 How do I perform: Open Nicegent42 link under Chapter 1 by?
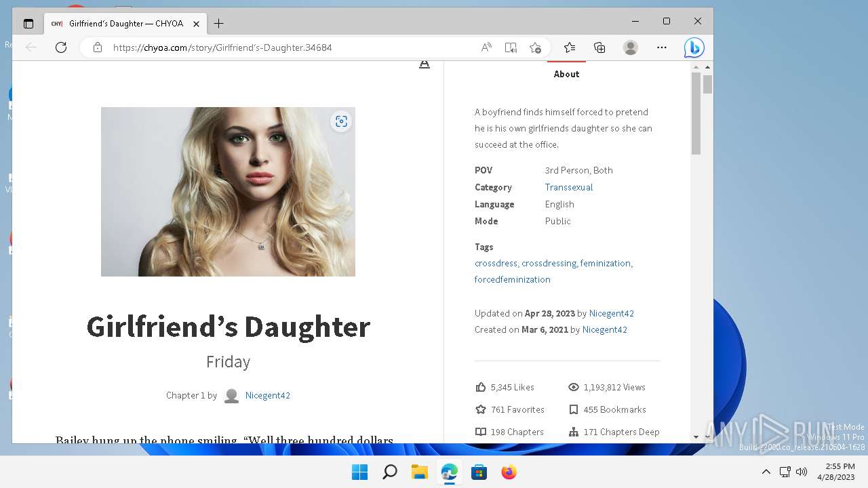pyautogui.click(x=268, y=395)
